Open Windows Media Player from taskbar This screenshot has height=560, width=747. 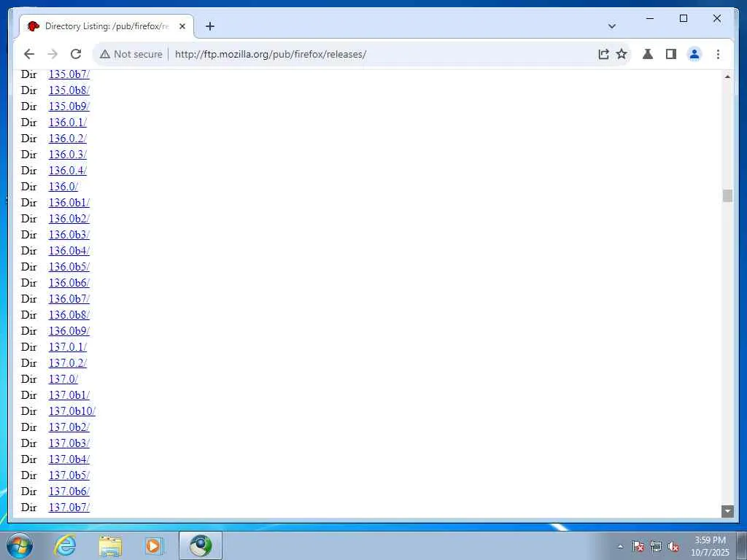[155, 546]
